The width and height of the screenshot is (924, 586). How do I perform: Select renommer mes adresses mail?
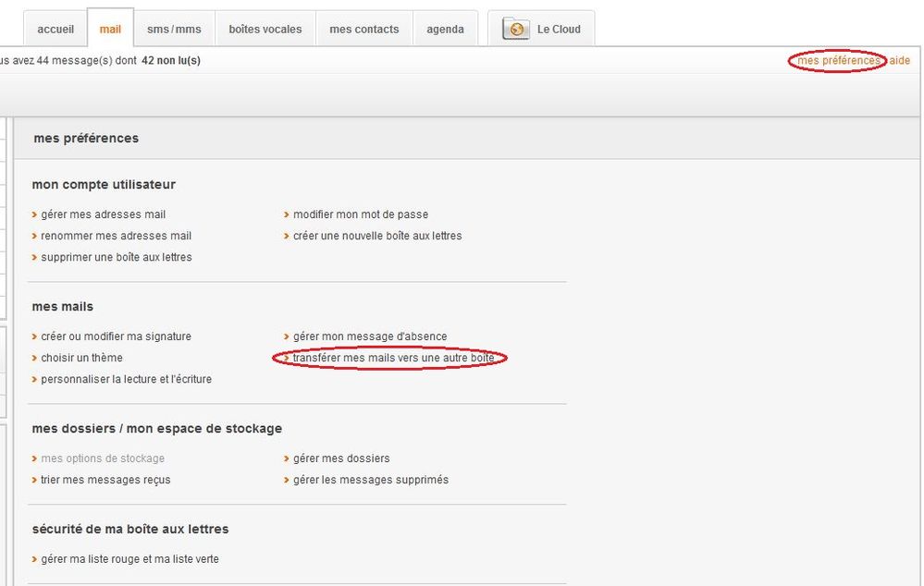tap(116, 236)
